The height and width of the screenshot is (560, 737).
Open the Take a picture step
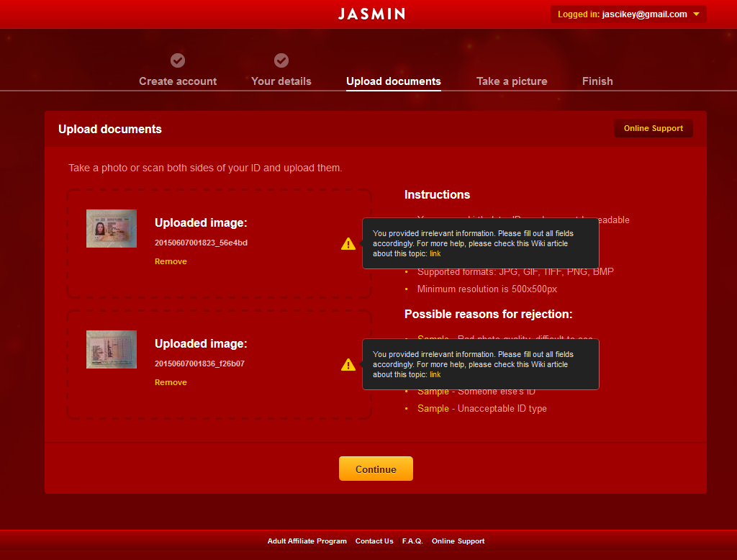pos(512,81)
